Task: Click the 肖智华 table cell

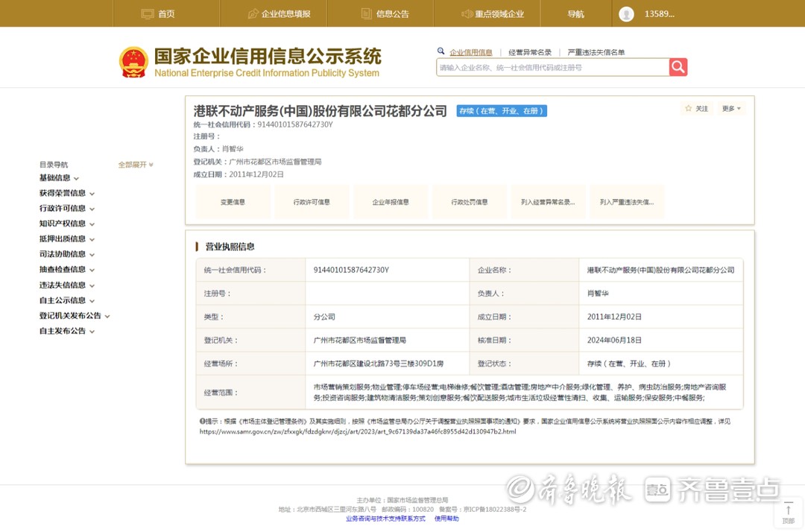Action: click(x=660, y=294)
